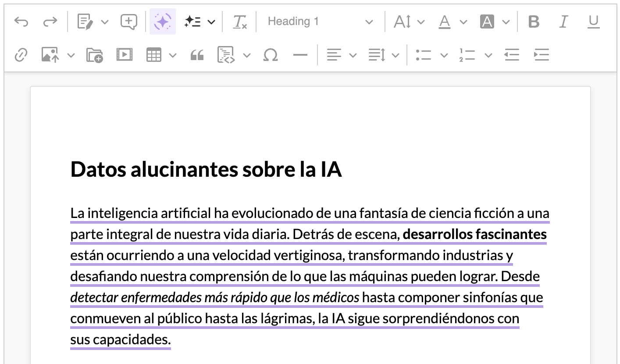Viewport: 620px width, 364px height.
Task: Undo the last change
Action: [x=21, y=21]
